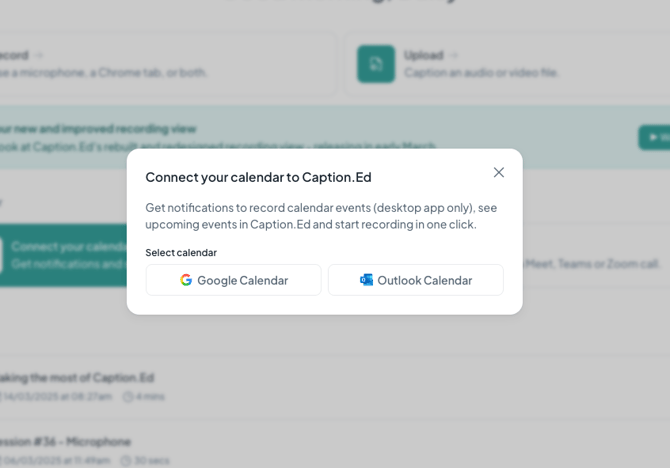The image size is (670, 468).
Task: Click the green Upload file icon
Action: tap(376, 64)
